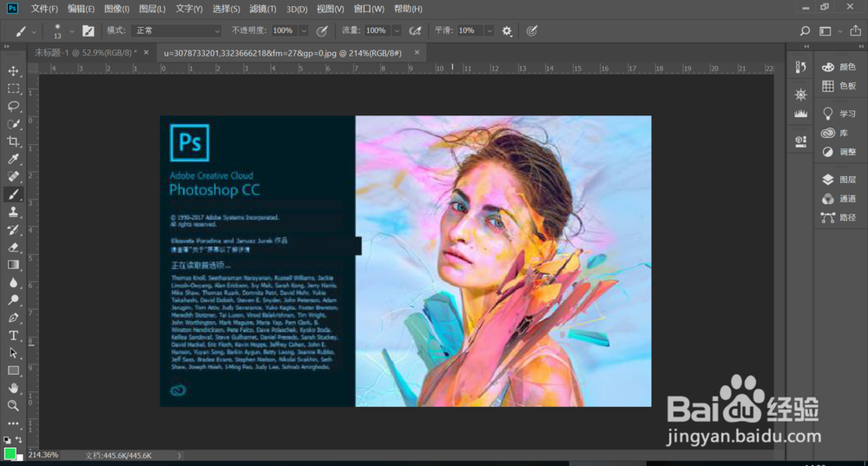The width and height of the screenshot is (868, 466).
Task: Select the Hand tool
Action: tap(13, 388)
